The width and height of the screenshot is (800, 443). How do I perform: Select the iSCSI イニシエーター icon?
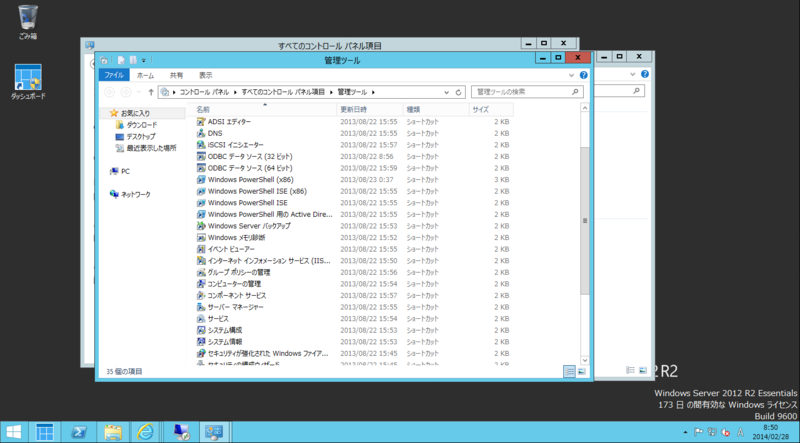(x=201, y=145)
